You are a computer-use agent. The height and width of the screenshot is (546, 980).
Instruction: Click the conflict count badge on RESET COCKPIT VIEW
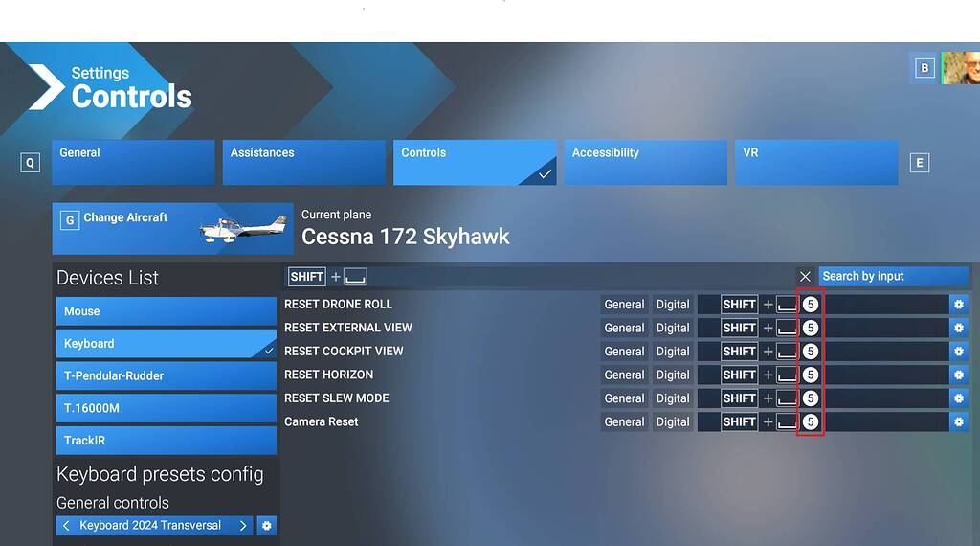(x=810, y=352)
